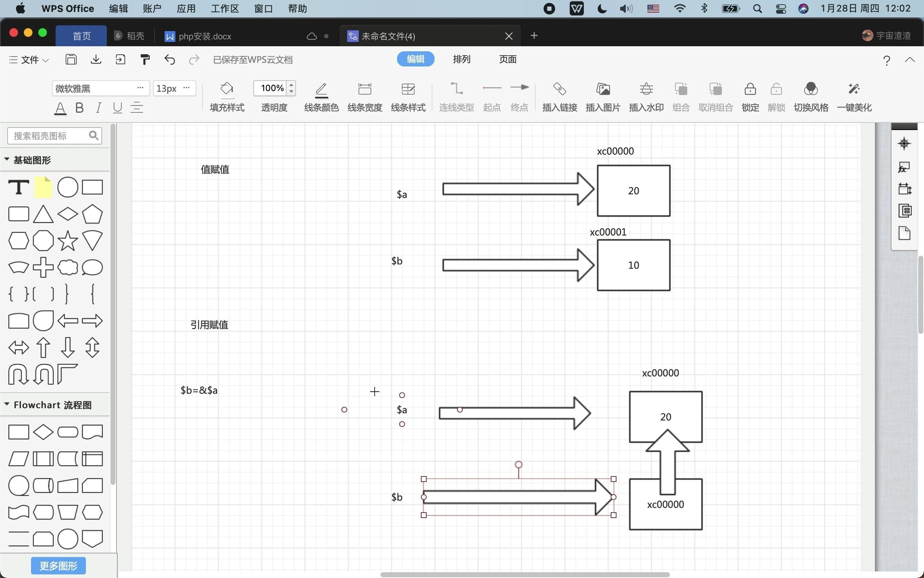Open the 文件 file menu dropdown
Viewport: 924px width, 578px height.
[29, 60]
